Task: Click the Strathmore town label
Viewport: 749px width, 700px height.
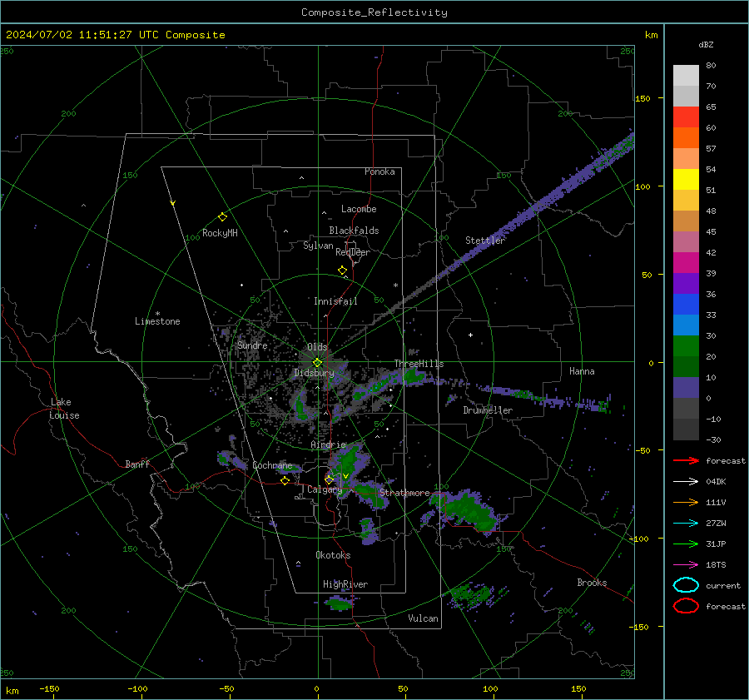Action: [x=404, y=493]
